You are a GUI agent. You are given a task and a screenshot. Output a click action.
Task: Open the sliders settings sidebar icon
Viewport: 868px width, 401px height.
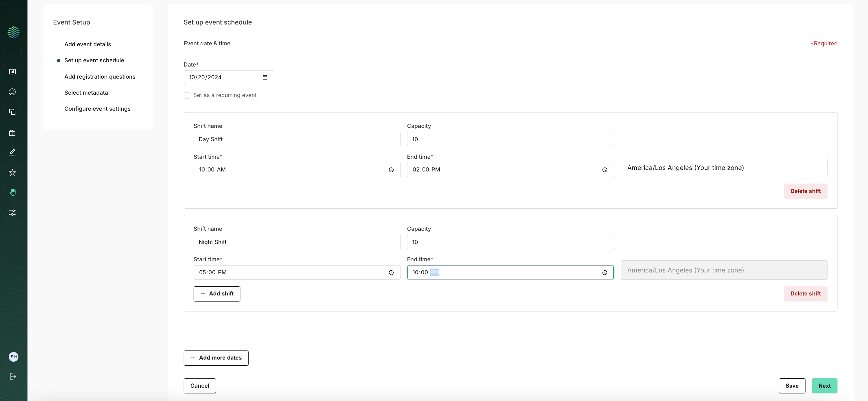pyautogui.click(x=12, y=213)
